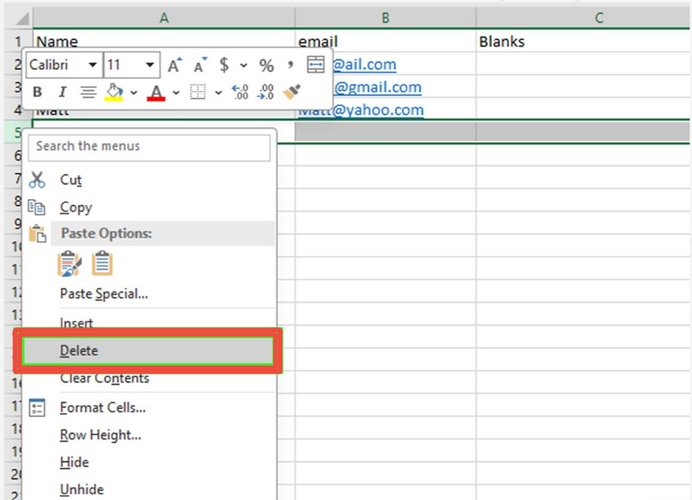Expand the borders dropdown arrow
Viewport: 692px width, 500px height.
(x=218, y=92)
